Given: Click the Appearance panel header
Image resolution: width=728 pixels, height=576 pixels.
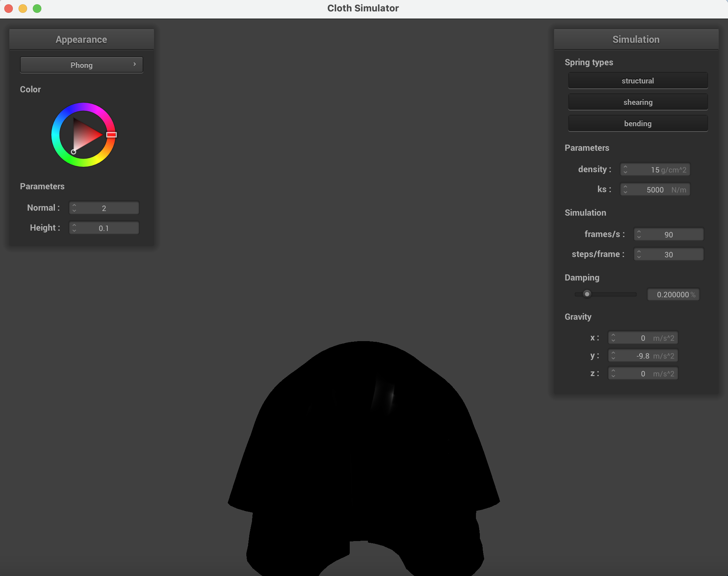Looking at the screenshot, I should (81, 40).
